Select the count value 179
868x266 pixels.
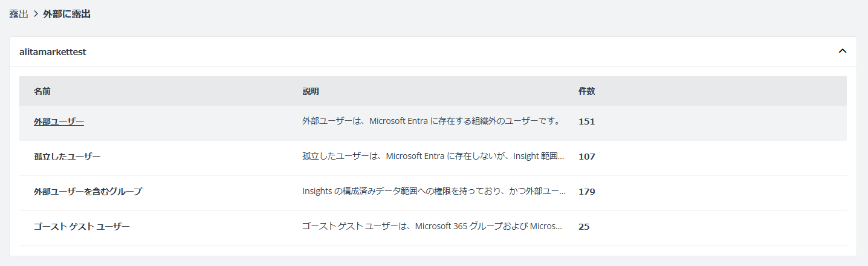pyautogui.click(x=586, y=192)
